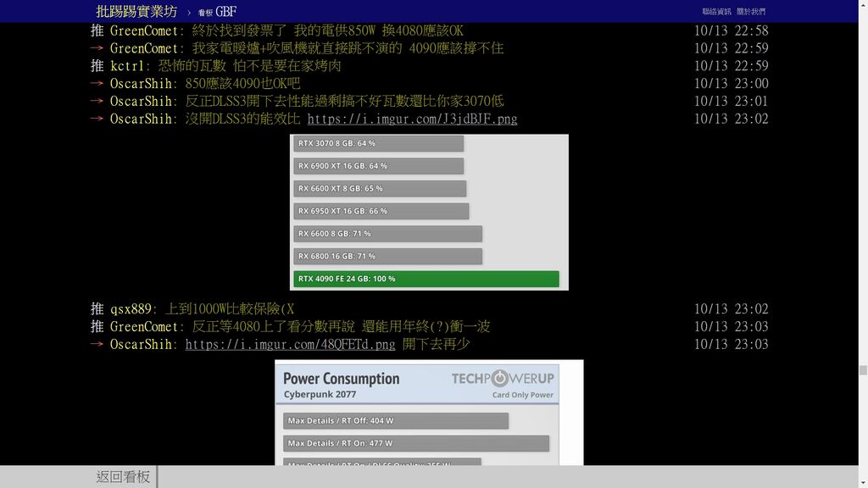The image size is (868, 488).
Task: Open the 批踢踢實業坊 home link
Action: coord(136,11)
